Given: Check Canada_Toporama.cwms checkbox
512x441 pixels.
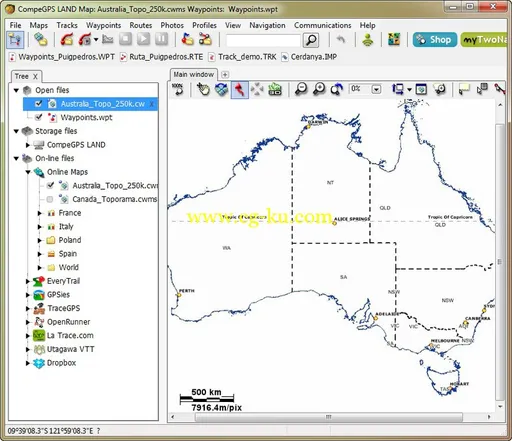Looking at the screenshot, I should [50, 199].
